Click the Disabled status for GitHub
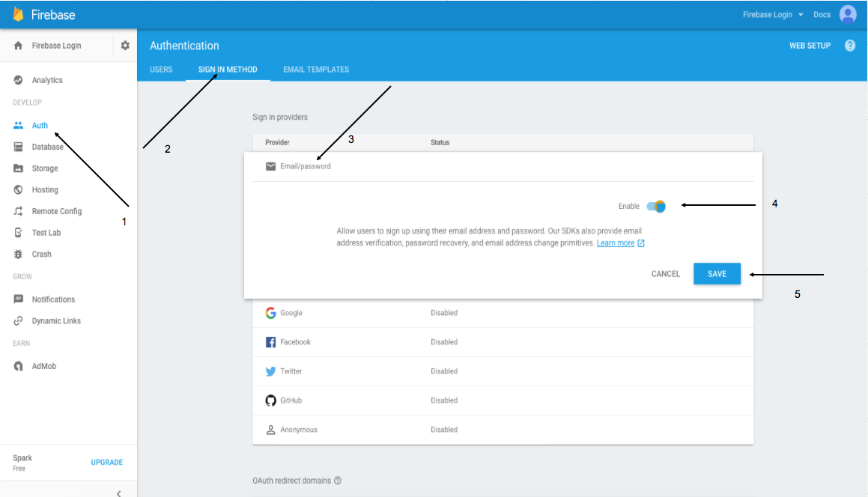868x497 pixels. point(444,400)
